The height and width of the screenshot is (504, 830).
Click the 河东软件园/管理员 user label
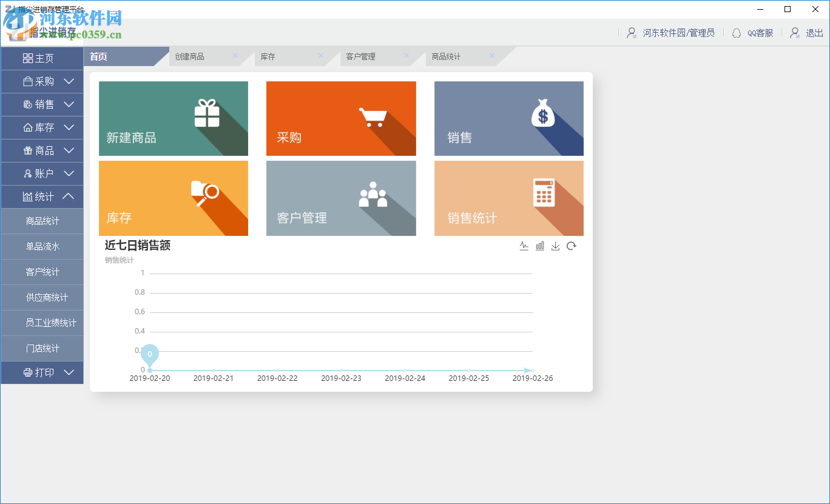tap(679, 33)
